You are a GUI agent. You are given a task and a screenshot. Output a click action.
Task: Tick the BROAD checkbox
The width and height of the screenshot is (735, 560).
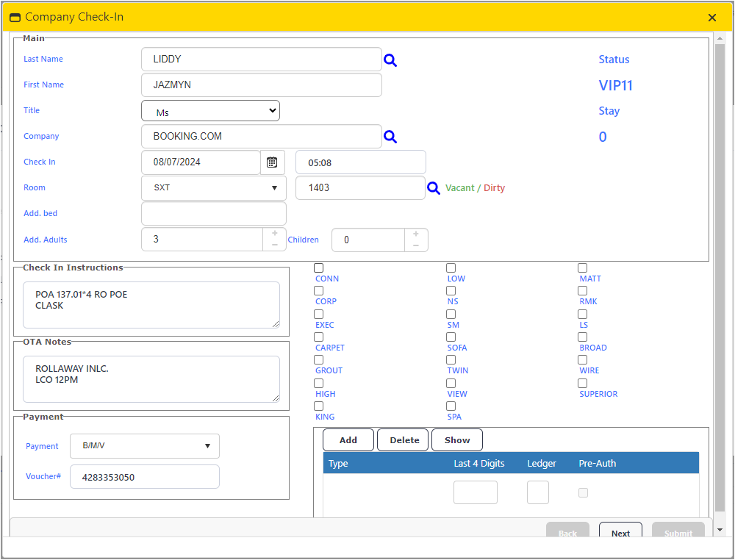[583, 337]
